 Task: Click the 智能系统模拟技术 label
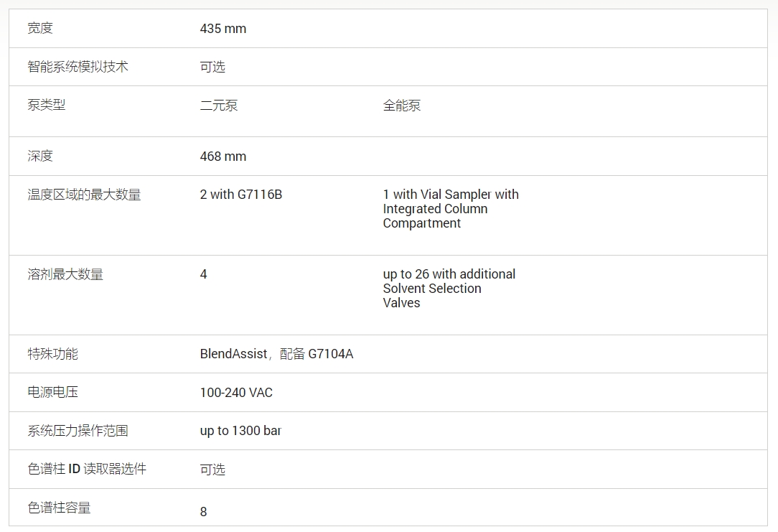point(78,67)
